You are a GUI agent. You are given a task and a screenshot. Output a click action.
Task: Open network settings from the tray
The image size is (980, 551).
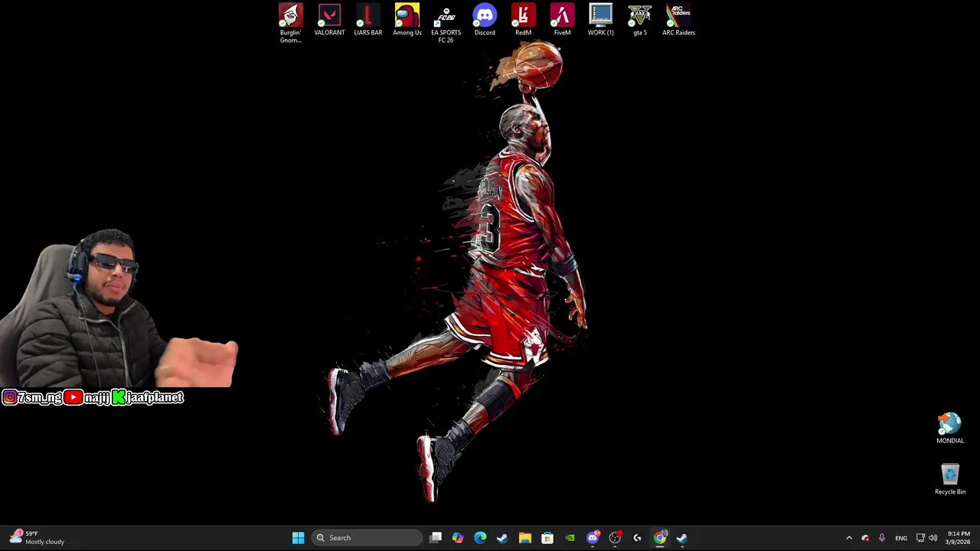(920, 538)
